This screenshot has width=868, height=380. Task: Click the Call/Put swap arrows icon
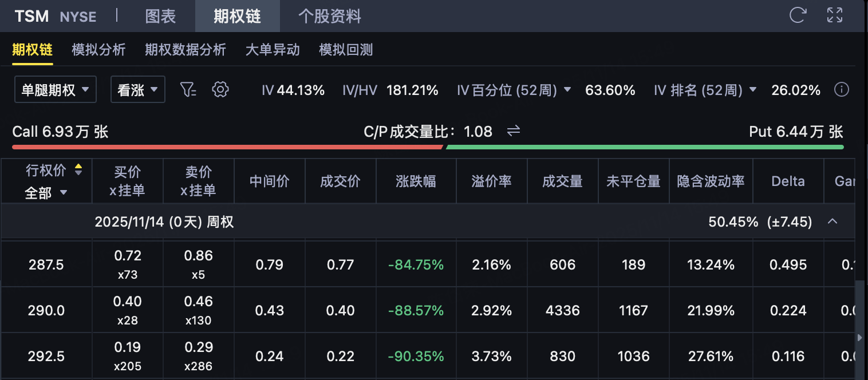(514, 131)
